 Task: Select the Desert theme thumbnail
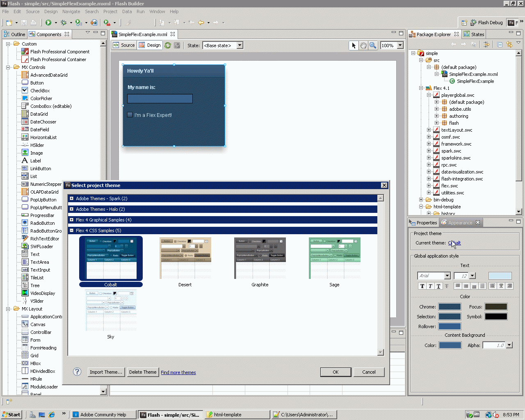185,258
